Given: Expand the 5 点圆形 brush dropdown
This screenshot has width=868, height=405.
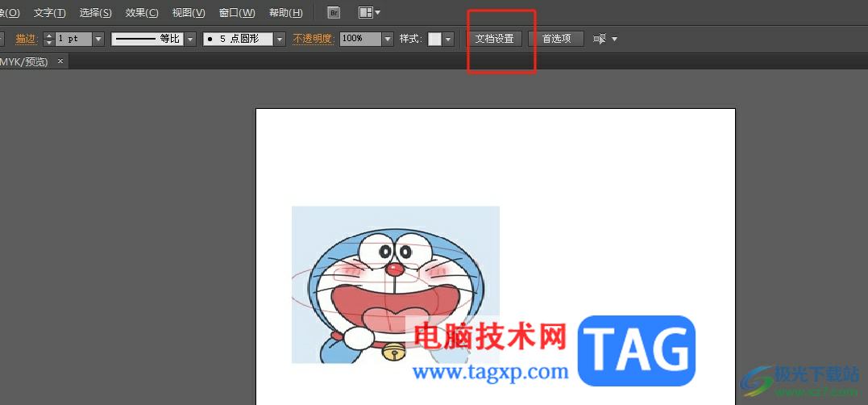Looking at the screenshot, I should [280, 39].
